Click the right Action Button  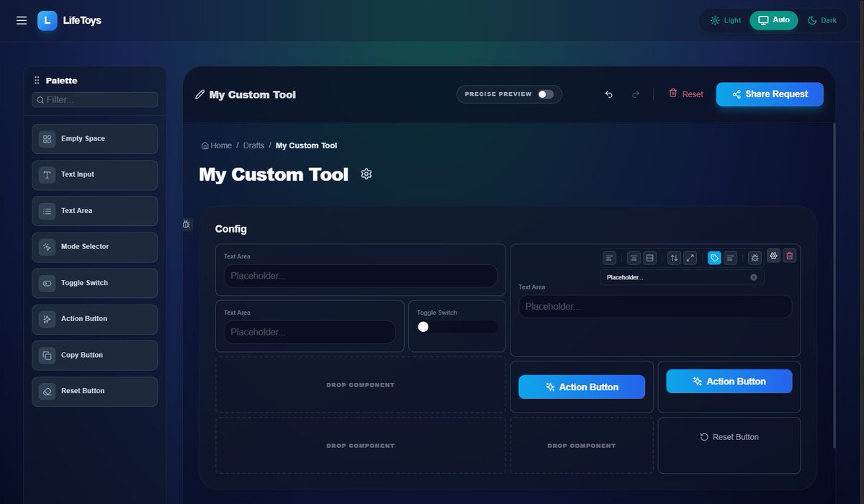pos(729,382)
